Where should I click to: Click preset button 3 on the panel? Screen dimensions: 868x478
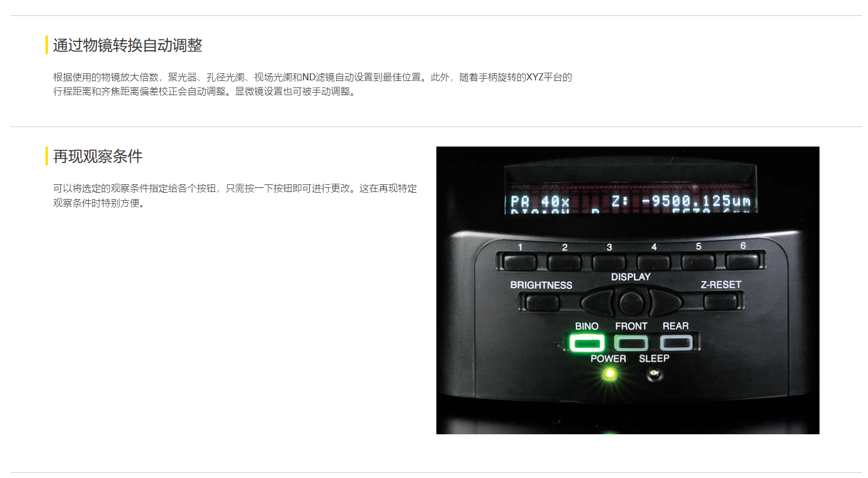click(609, 262)
